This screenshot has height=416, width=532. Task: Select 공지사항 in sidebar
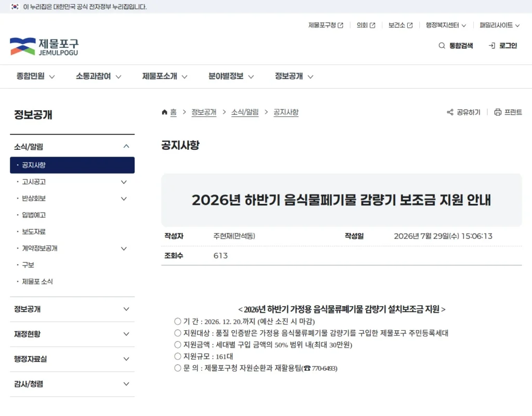[x=72, y=165]
